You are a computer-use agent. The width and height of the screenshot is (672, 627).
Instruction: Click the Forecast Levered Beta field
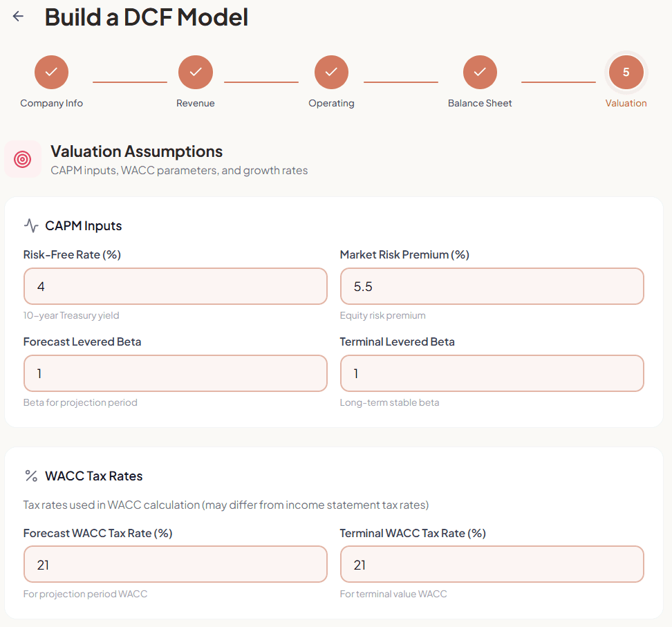click(175, 373)
